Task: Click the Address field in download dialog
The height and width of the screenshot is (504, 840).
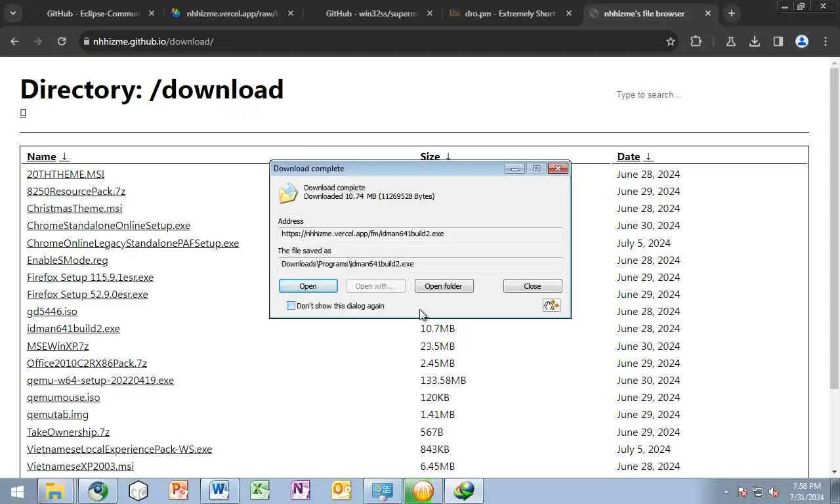Action: pyautogui.click(x=420, y=234)
